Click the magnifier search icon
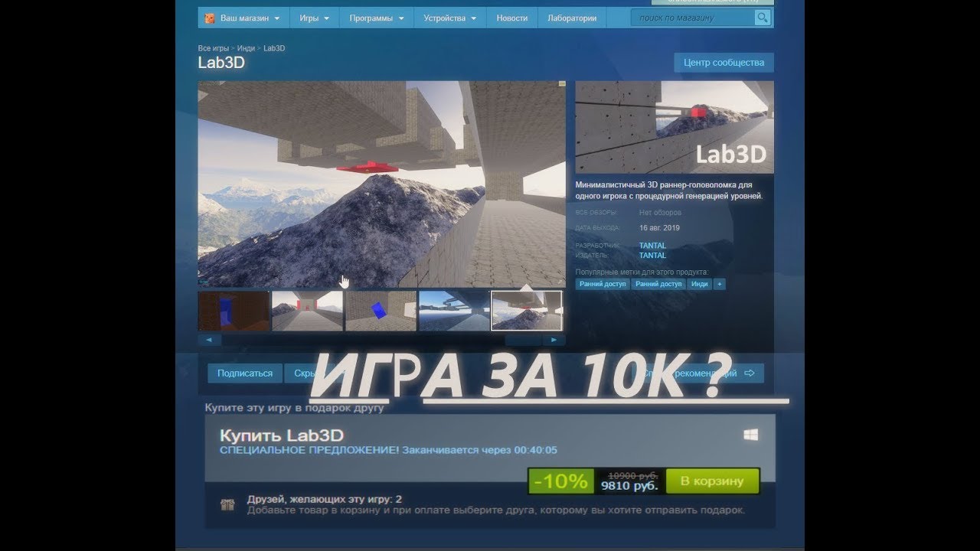 [763, 18]
